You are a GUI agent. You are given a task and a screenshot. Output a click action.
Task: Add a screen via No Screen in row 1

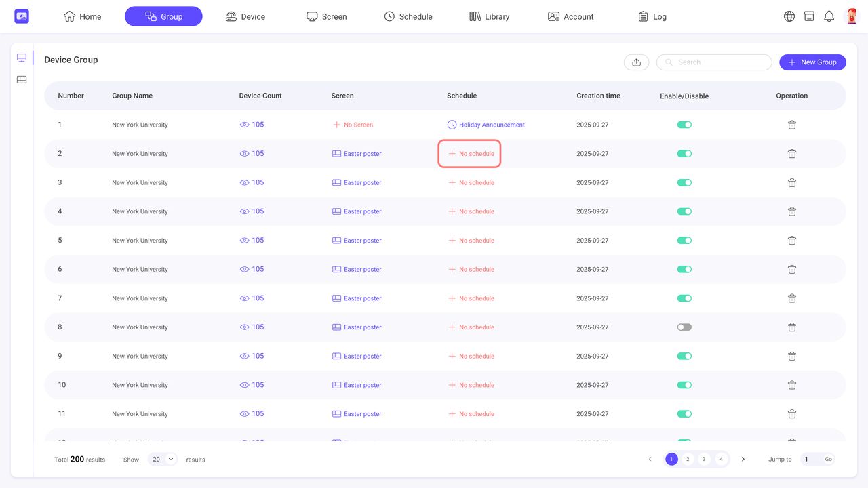point(353,125)
